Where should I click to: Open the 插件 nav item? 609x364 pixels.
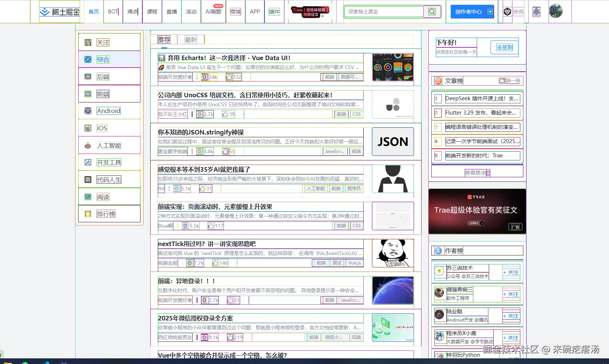point(274,12)
